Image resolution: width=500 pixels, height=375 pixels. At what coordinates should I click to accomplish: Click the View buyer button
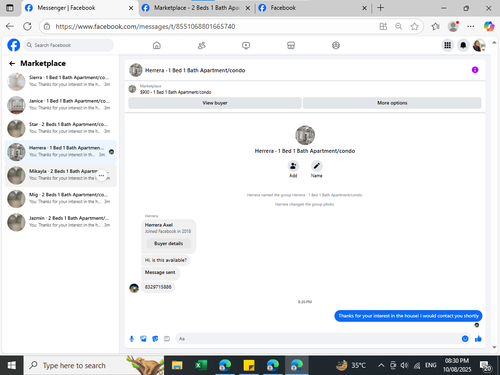point(215,103)
